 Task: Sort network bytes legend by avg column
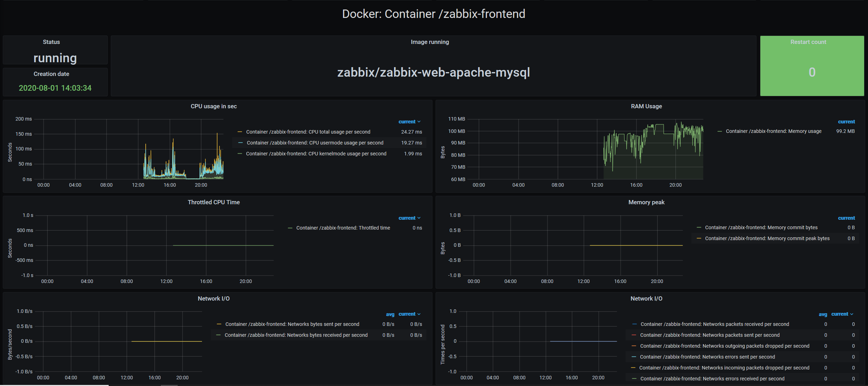(390, 314)
